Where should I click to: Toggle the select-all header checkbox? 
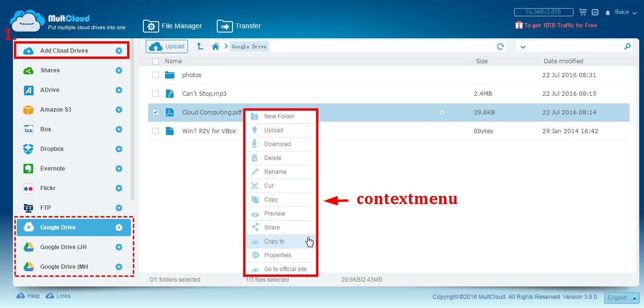coord(155,61)
